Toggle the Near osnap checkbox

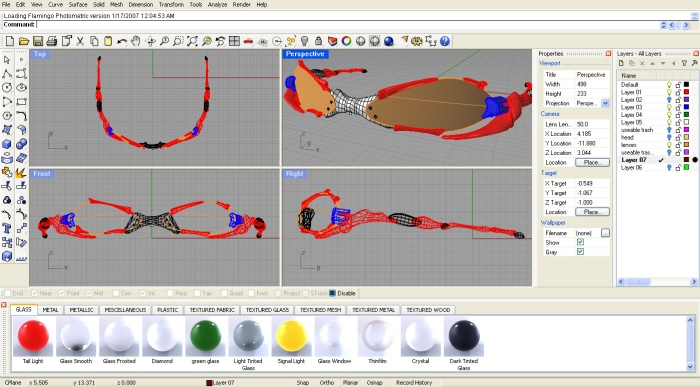pos(34,293)
